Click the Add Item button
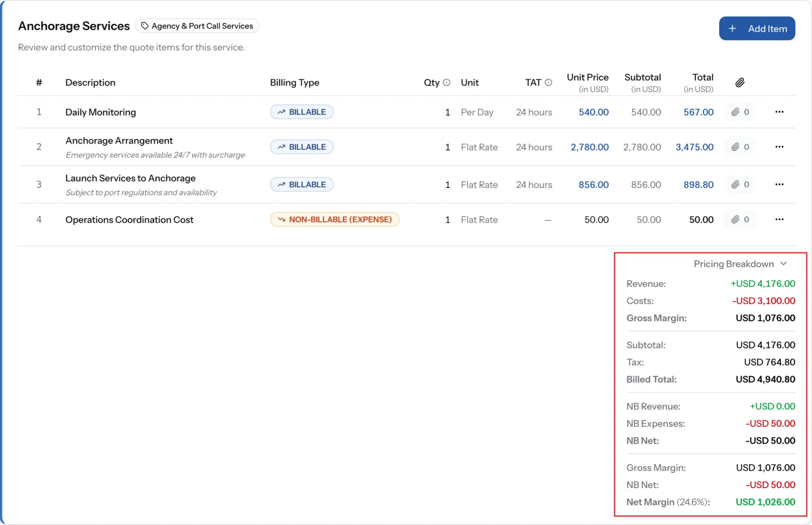 757,28
